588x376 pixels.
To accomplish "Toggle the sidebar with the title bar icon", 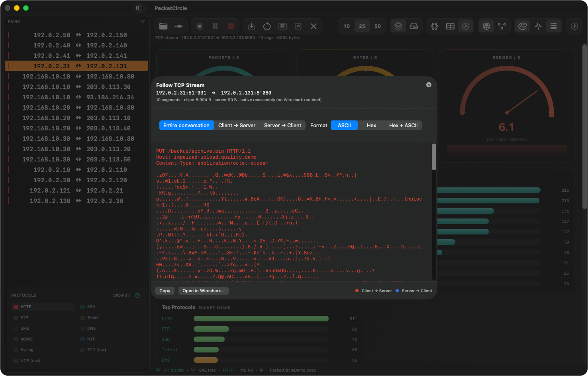I will (139, 8).
